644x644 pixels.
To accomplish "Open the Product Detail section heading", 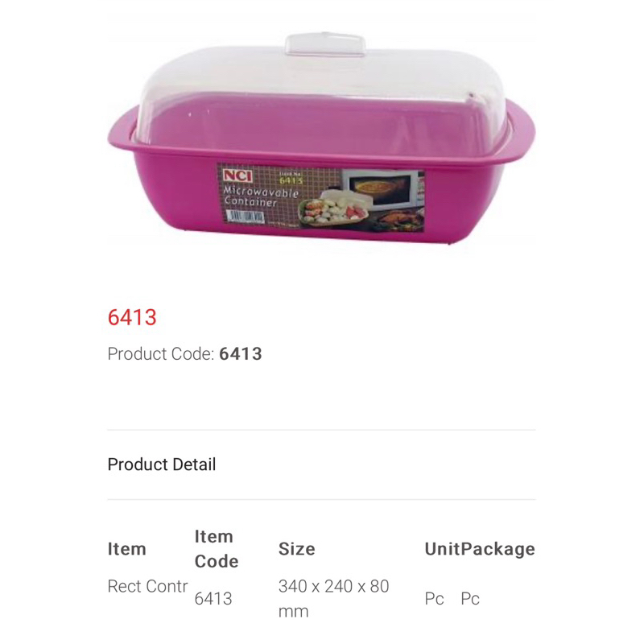I will pos(162,464).
